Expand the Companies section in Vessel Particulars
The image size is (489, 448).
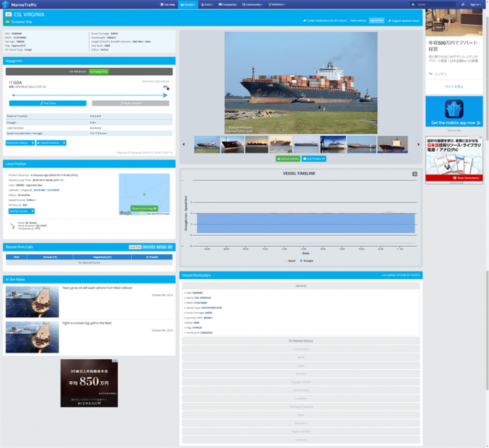click(301, 349)
